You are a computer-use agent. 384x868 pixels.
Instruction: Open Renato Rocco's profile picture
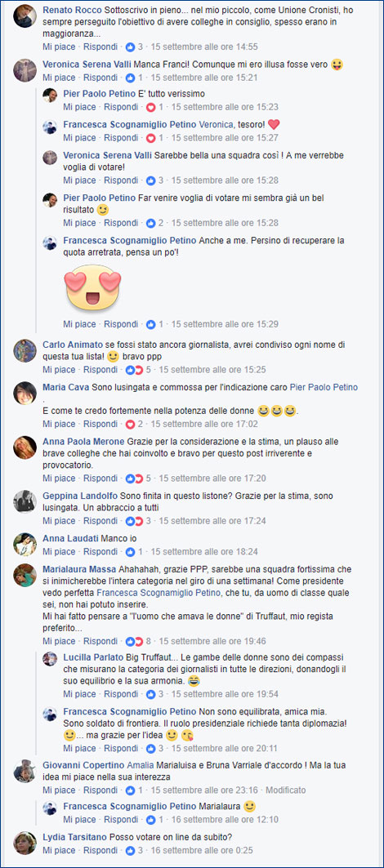25,16
